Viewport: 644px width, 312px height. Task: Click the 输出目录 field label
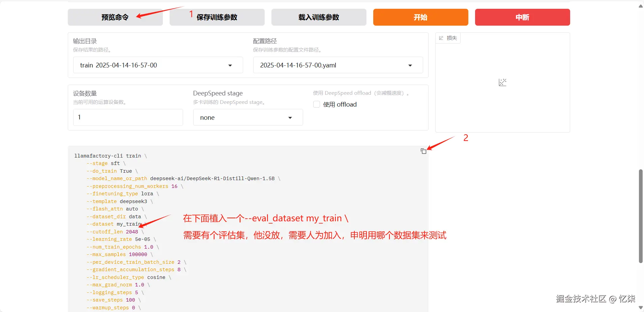(85, 41)
